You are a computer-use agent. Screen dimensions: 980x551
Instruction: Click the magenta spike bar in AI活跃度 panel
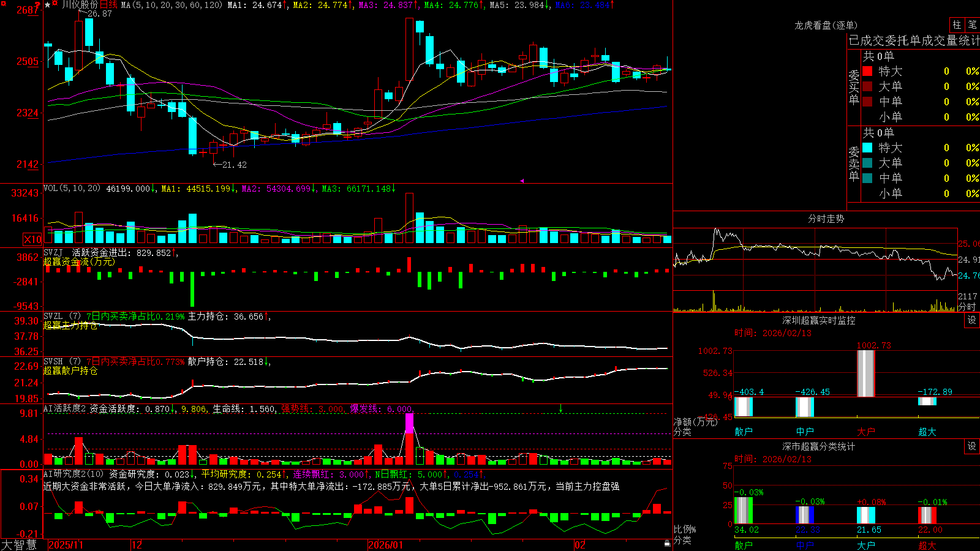(x=409, y=424)
